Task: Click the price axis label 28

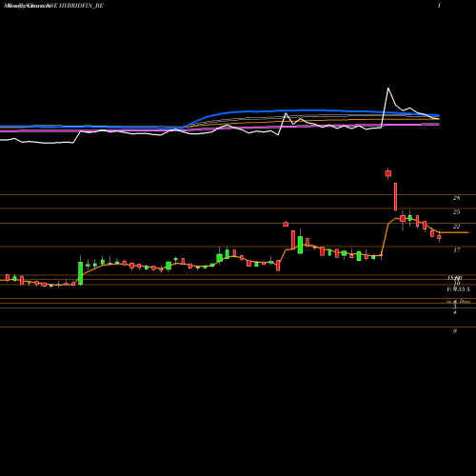Action: pyautogui.click(x=456, y=198)
